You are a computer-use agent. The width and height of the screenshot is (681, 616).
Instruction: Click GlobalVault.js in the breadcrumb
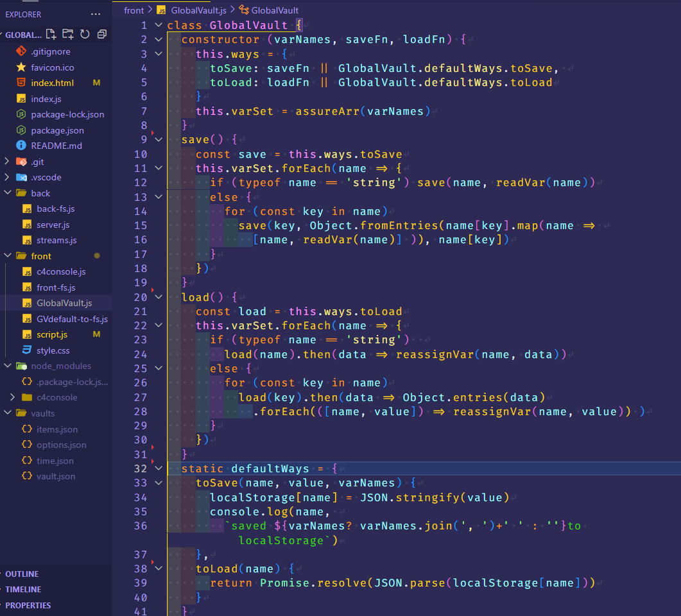pyautogui.click(x=198, y=10)
